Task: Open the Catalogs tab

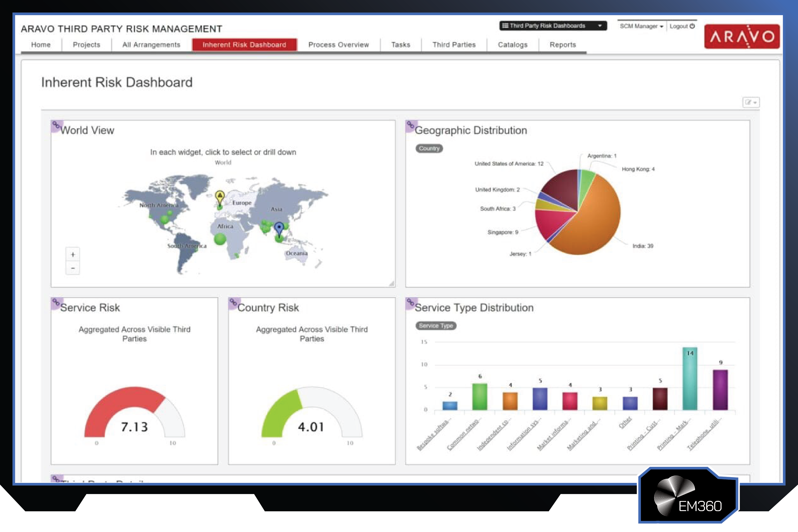Action: [x=513, y=45]
